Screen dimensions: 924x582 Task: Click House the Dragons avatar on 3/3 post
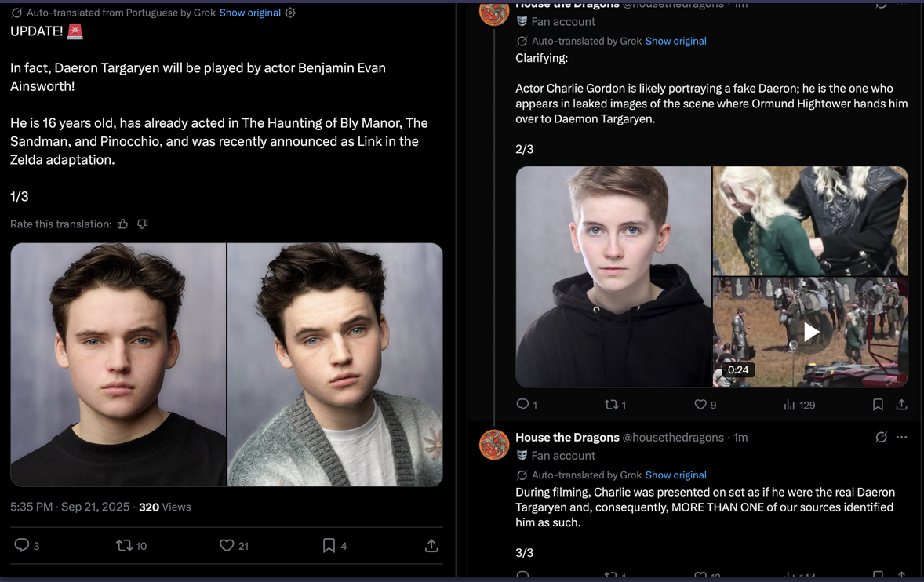pyautogui.click(x=494, y=445)
